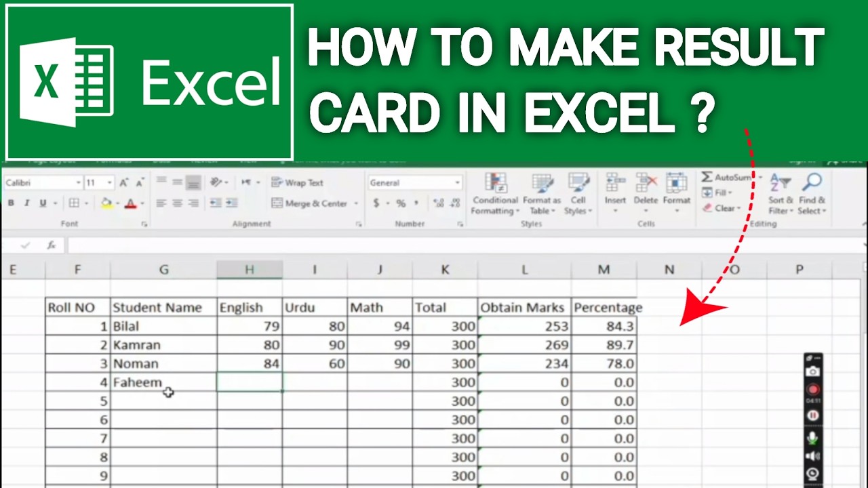
Task: Apply the yellow Fill Color bucket
Action: point(106,203)
